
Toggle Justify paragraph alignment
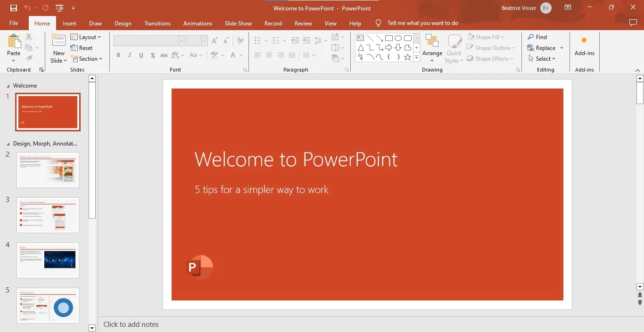pos(292,55)
